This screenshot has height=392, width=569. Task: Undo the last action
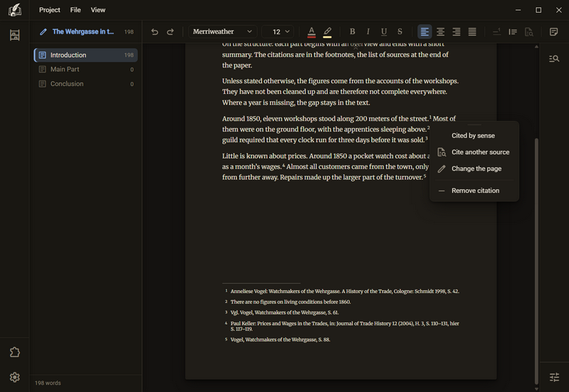(154, 31)
